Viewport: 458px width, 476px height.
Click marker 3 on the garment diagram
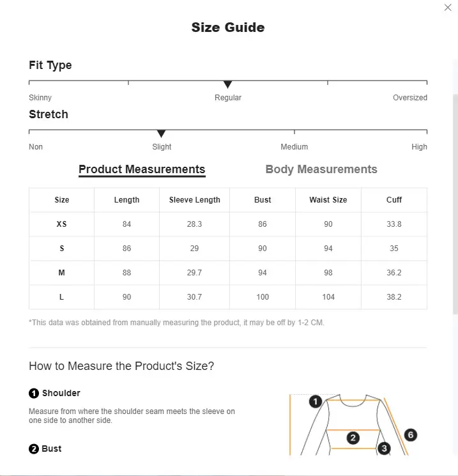tap(385, 449)
